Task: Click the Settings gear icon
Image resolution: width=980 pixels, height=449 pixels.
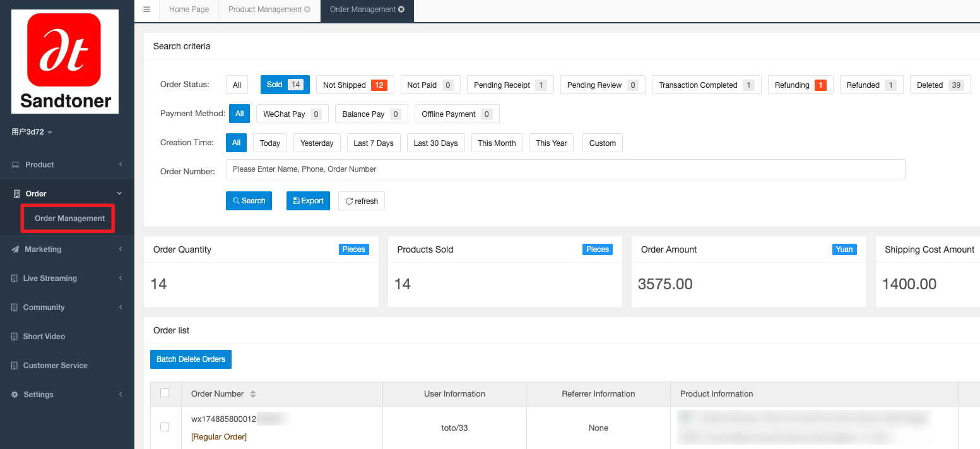Action: [15, 395]
